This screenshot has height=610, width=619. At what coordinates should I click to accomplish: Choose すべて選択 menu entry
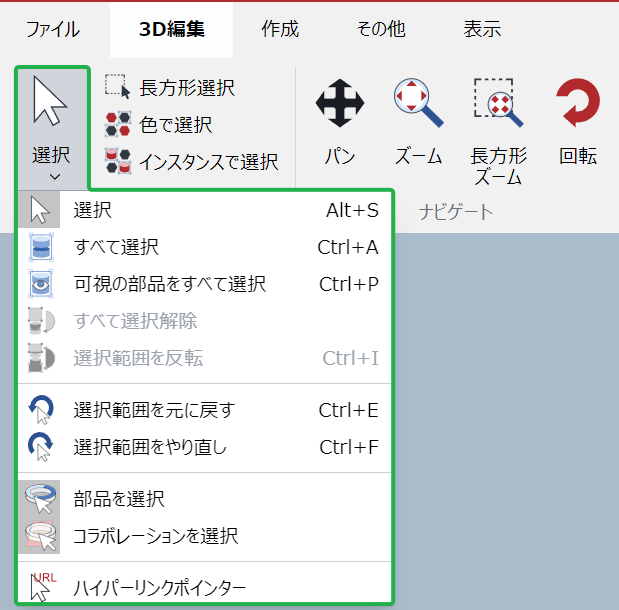204,247
